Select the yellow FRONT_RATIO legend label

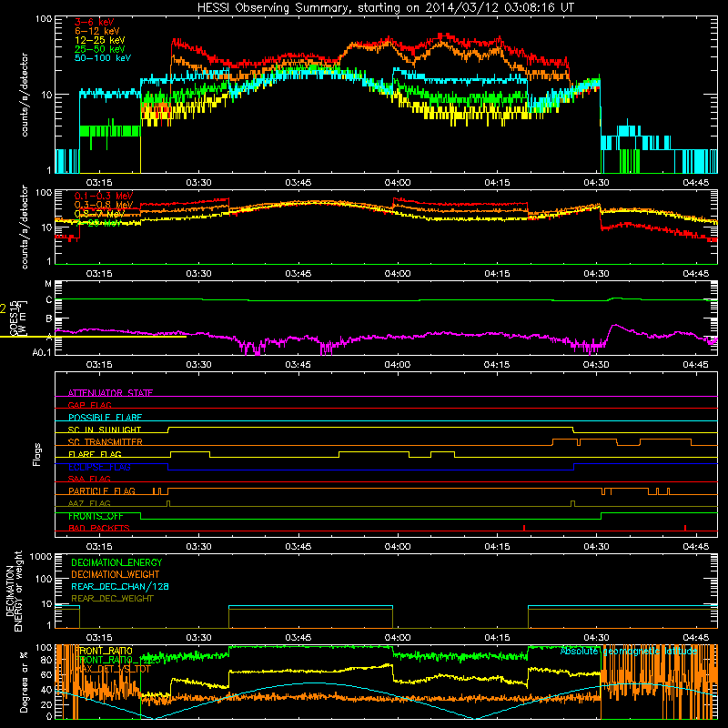[104, 651]
